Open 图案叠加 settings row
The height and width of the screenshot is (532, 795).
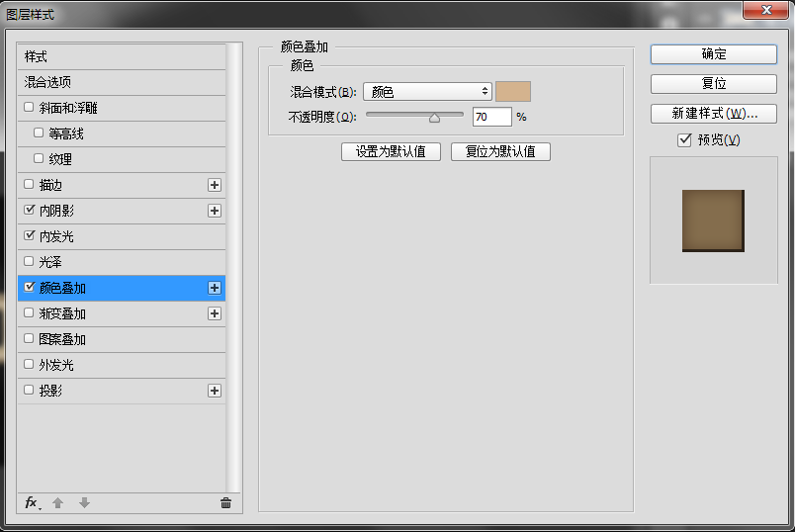coord(122,339)
